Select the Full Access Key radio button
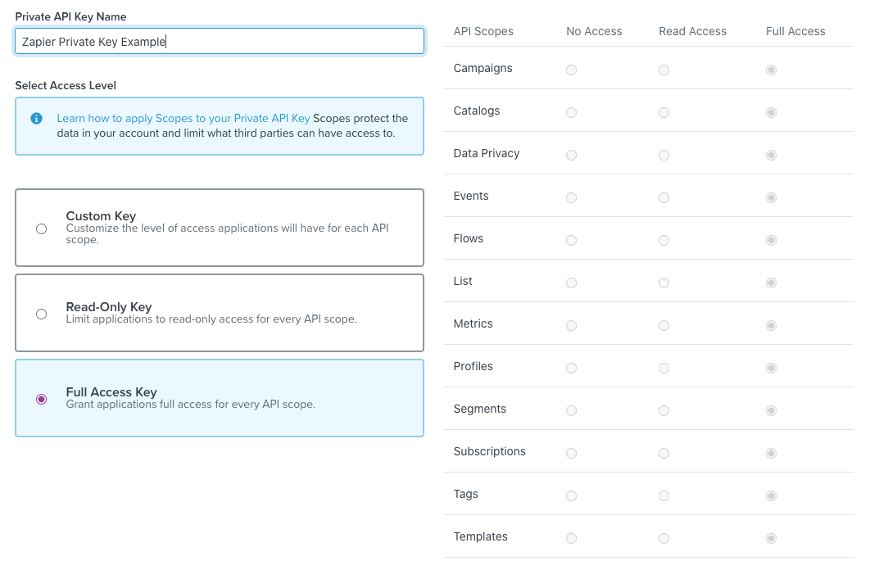 tap(42, 399)
